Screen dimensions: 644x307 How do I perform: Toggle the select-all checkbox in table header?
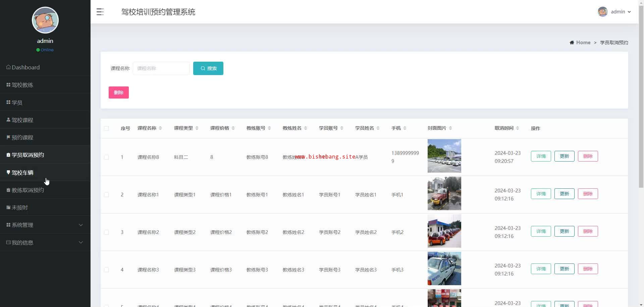(106, 128)
